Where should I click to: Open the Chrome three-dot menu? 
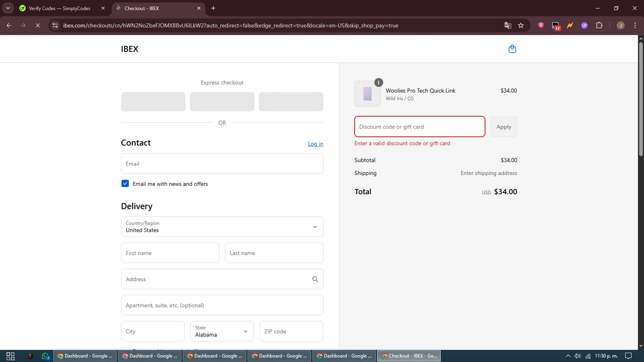(x=635, y=26)
